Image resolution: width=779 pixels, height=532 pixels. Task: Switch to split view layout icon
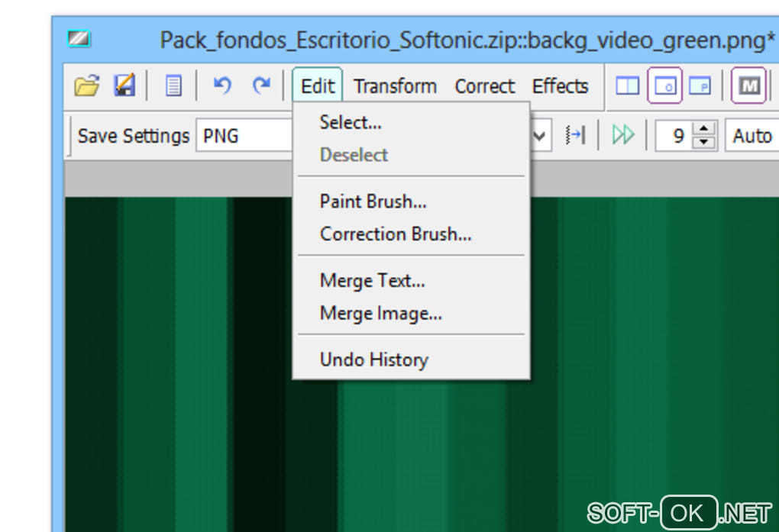628,85
